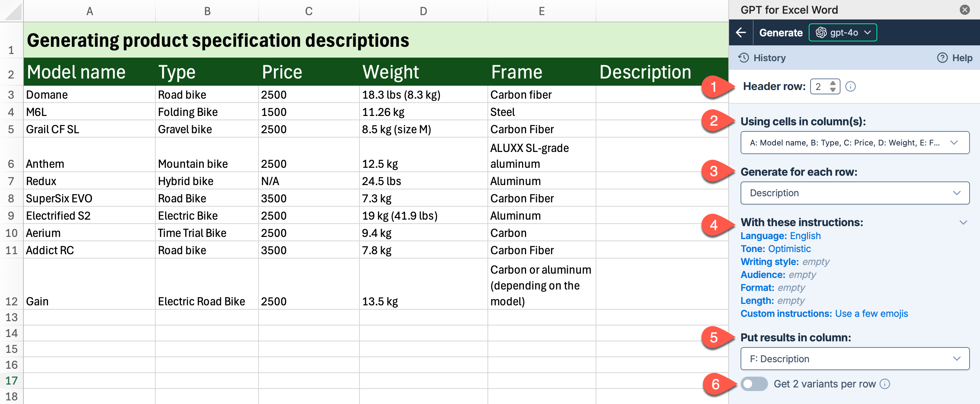Collapse the With these instructions section
Screen dimensions: 980x404
pos(963,222)
